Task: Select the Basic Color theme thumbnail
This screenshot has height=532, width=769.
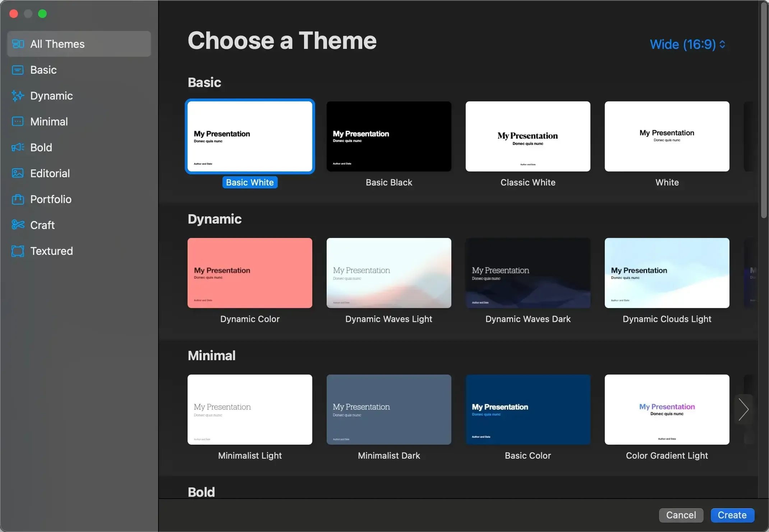Action: point(528,409)
